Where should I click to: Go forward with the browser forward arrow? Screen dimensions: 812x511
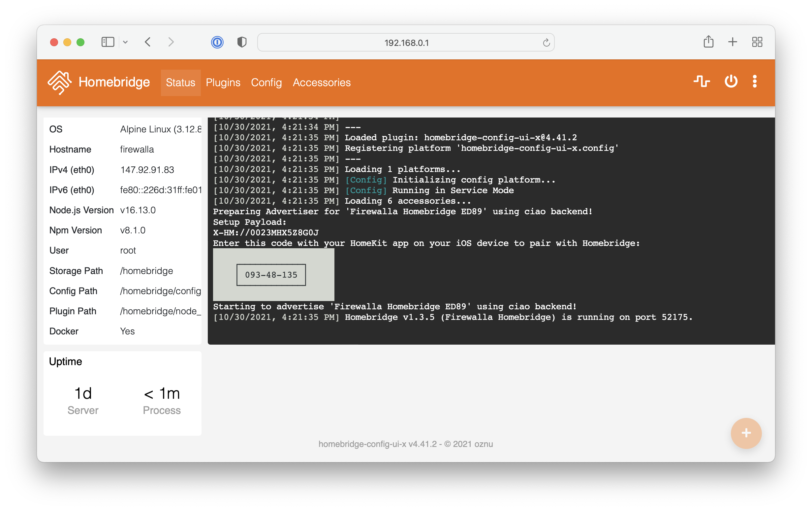(171, 42)
